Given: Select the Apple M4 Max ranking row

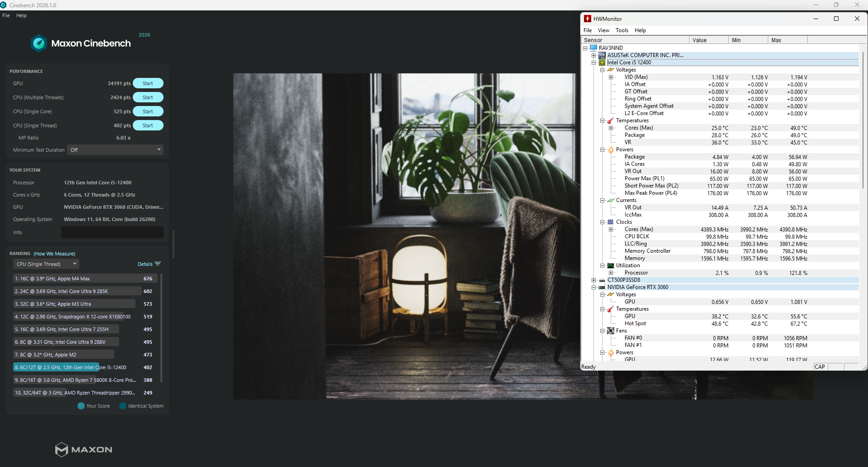Looking at the screenshot, I should point(85,279).
